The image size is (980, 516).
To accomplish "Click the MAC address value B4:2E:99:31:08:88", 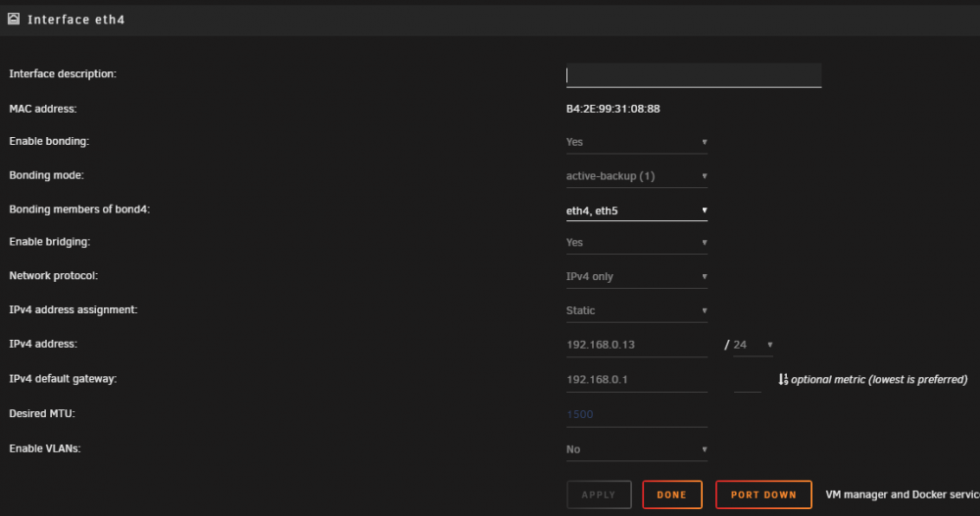I will [612, 109].
